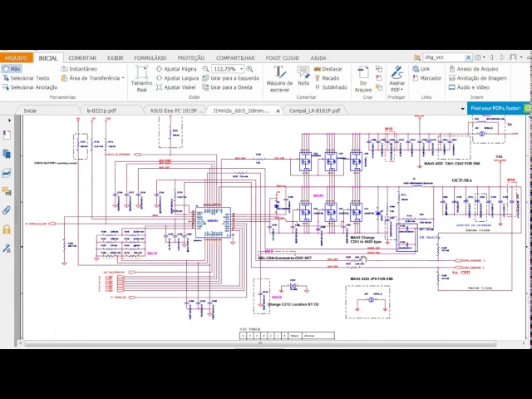Viewport: 532px width, 399px height.
Task: Open the layers panel in sidebar
Action: [x=7, y=173]
